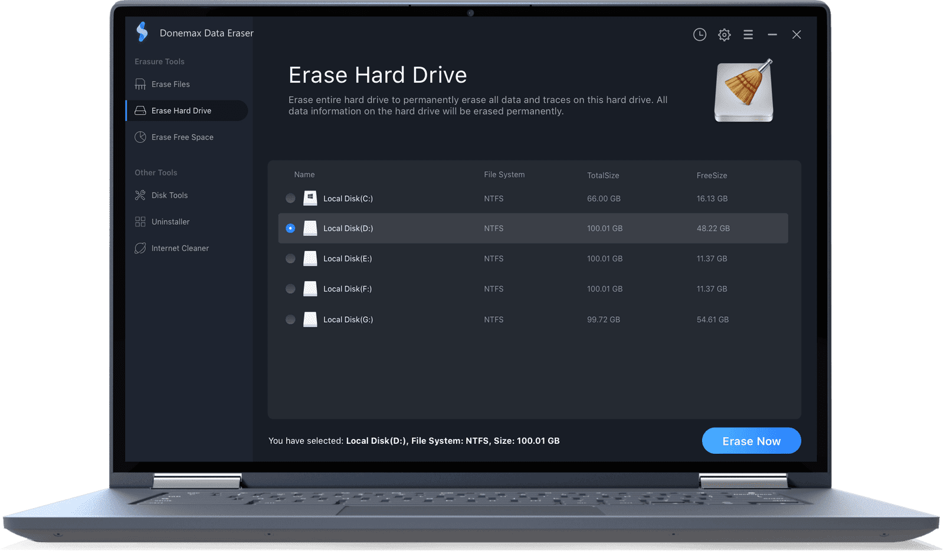Open Erase Hard Drive in sidebar
The height and width of the screenshot is (560, 944).
[x=186, y=110]
